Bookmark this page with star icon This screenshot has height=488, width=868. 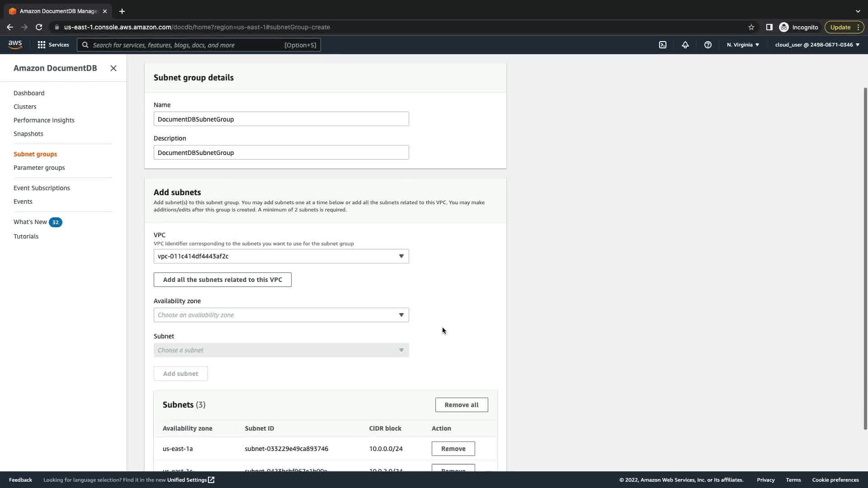point(751,27)
